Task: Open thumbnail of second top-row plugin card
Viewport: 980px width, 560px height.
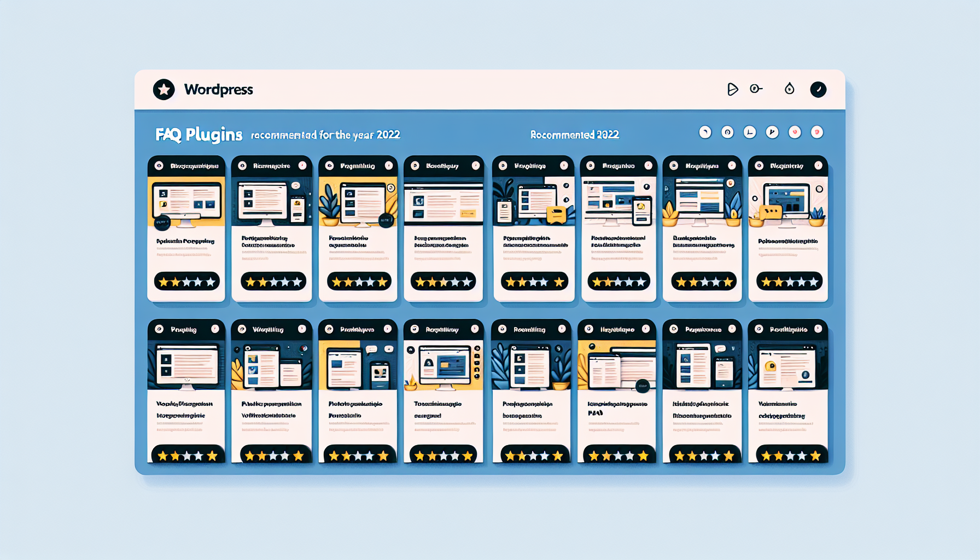Action: coord(272,202)
